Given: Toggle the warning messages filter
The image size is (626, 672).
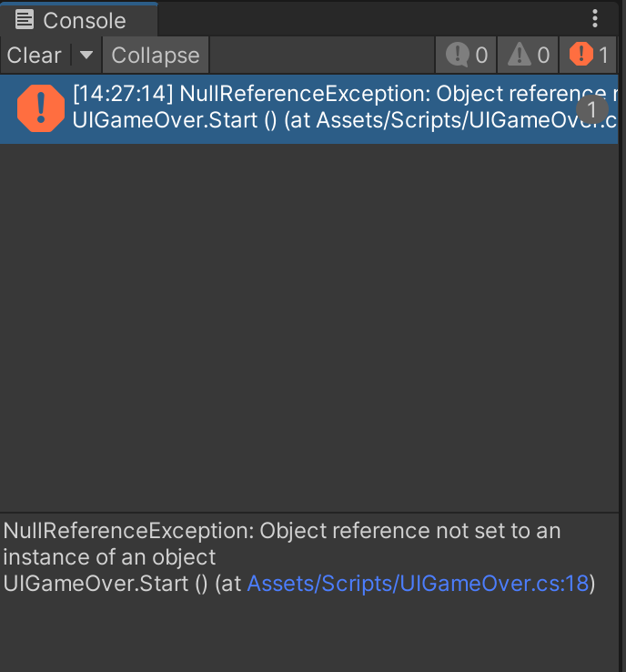Looking at the screenshot, I should click(x=529, y=56).
